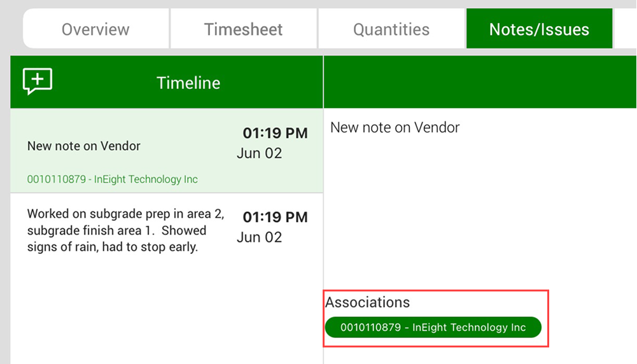Viewport: 637px width, 364px height.
Task: Open the subgrade prep note in timeline
Action: (125, 230)
